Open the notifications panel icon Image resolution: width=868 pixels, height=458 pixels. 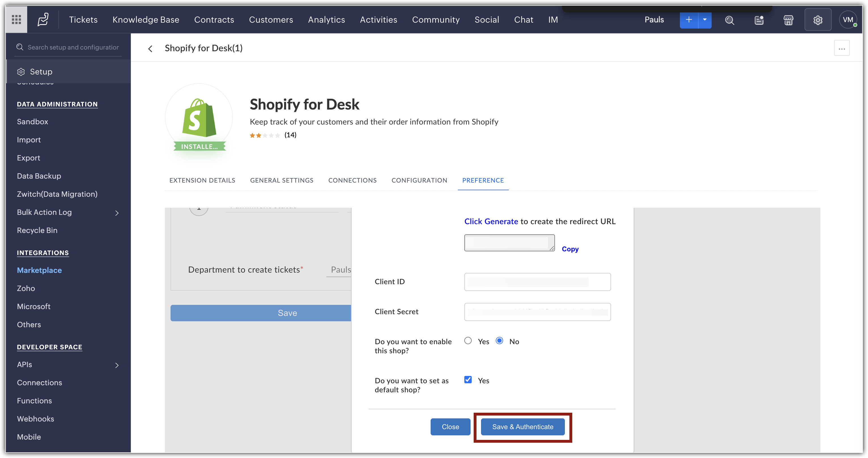759,20
